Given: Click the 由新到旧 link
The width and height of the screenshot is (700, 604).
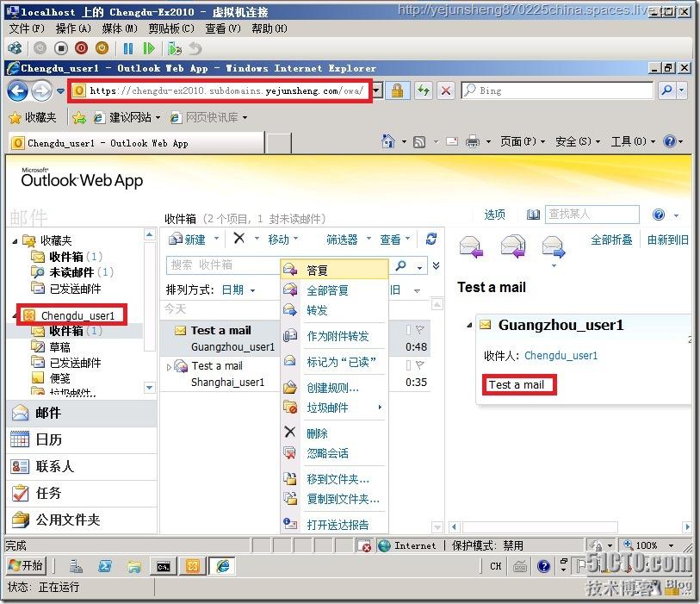Looking at the screenshot, I should (667, 240).
